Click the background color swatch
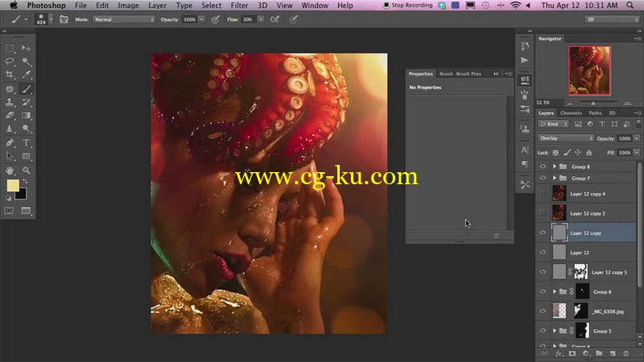The image size is (644, 362). [x=22, y=195]
